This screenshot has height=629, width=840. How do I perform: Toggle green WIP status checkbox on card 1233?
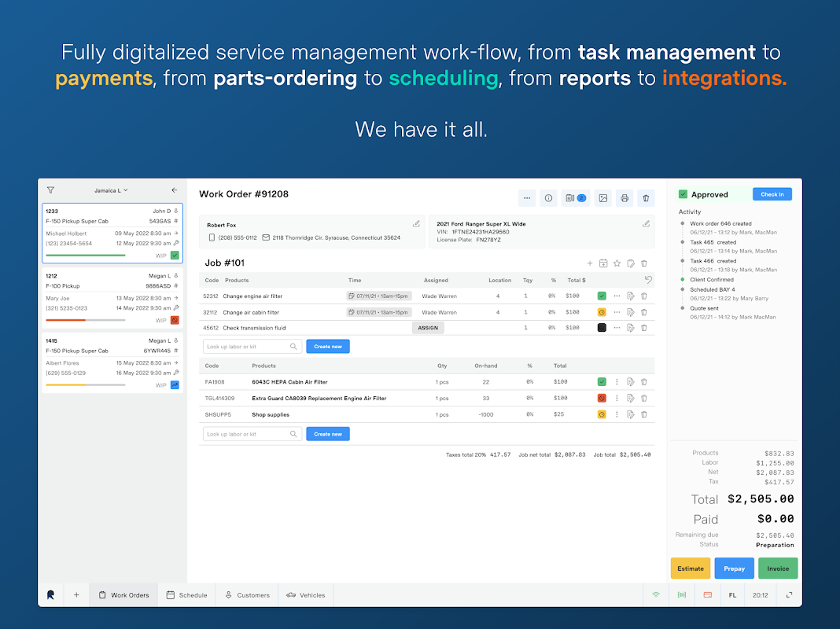pyautogui.click(x=175, y=256)
